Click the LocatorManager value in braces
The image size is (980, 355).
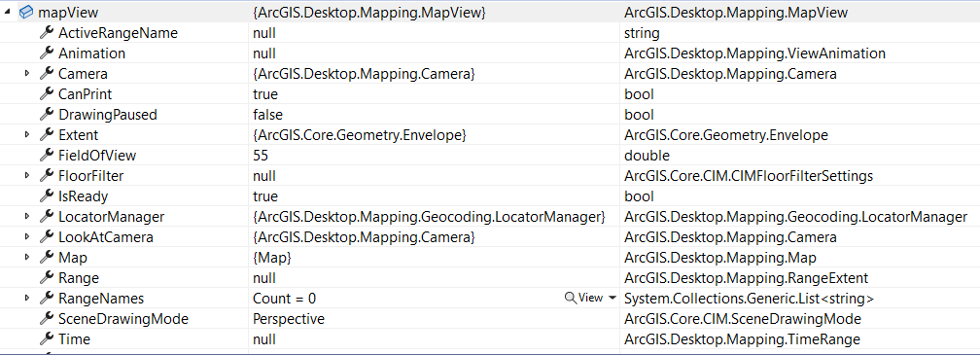430,217
